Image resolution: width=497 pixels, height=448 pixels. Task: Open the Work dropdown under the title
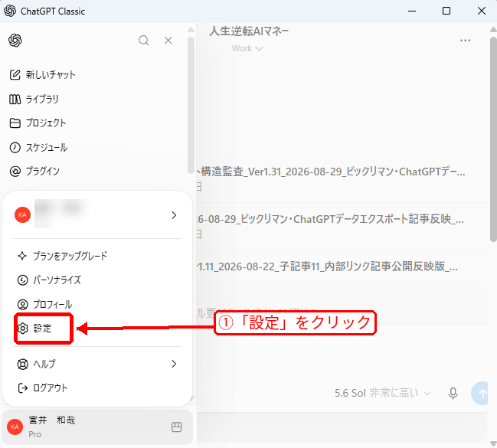(x=247, y=48)
